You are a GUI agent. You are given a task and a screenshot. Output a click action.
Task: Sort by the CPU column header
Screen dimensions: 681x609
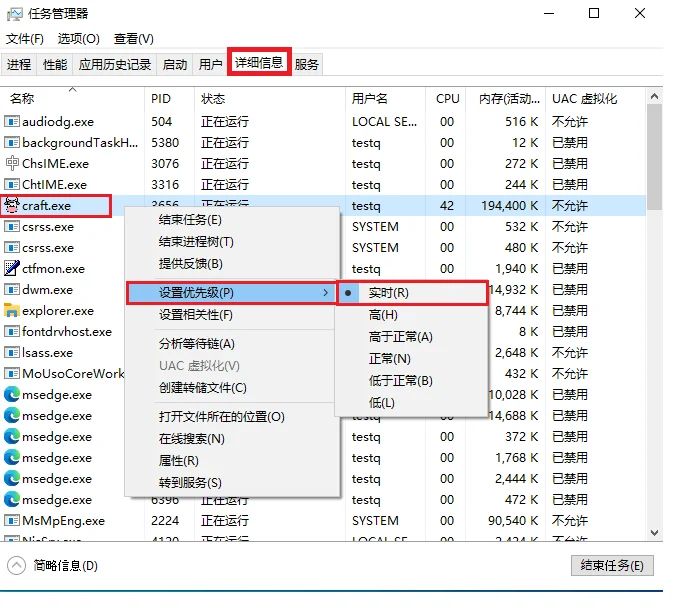(447, 98)
